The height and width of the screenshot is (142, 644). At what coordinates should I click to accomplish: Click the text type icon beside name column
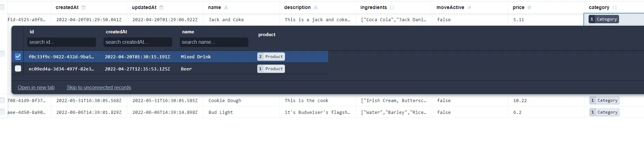(x=226, y=7)
